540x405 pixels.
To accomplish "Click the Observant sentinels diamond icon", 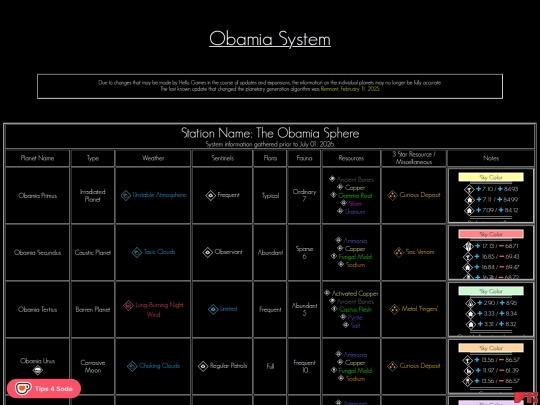I will 208,252.
